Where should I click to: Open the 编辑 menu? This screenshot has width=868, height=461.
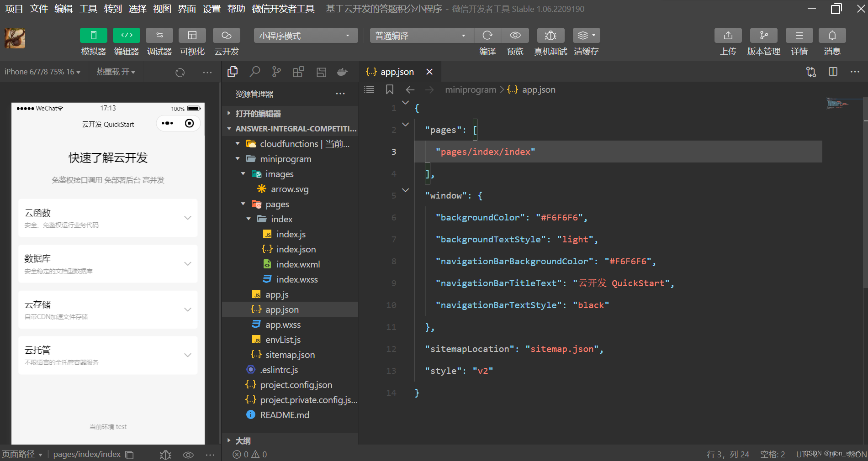pyautogui.click(x=64, y=9)
